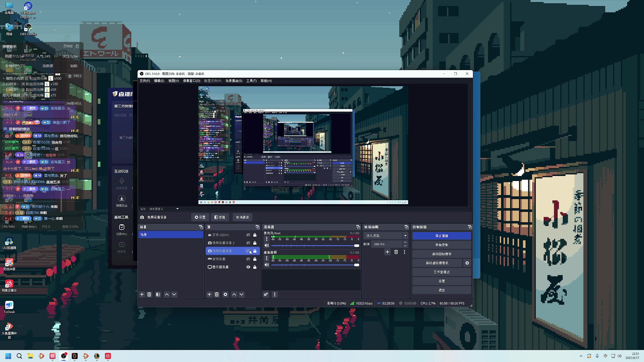Toggle visibility of 视频采集设备 2 source
The image size is (644, 362).
248,243
